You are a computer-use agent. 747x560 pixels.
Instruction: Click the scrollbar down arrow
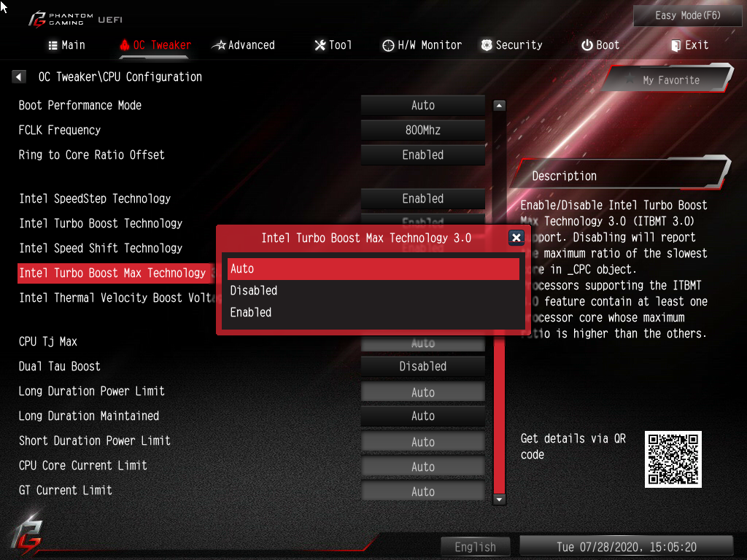pyautogui.click(x=499, y=499)
